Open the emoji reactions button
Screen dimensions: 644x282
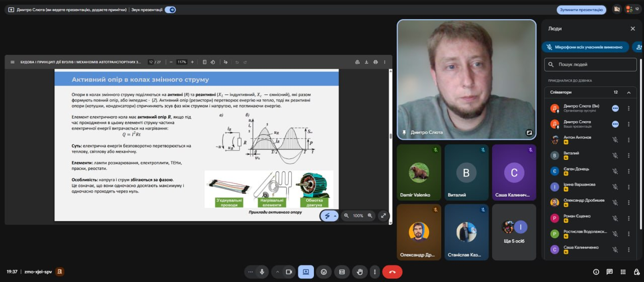(x=324, y=272)
